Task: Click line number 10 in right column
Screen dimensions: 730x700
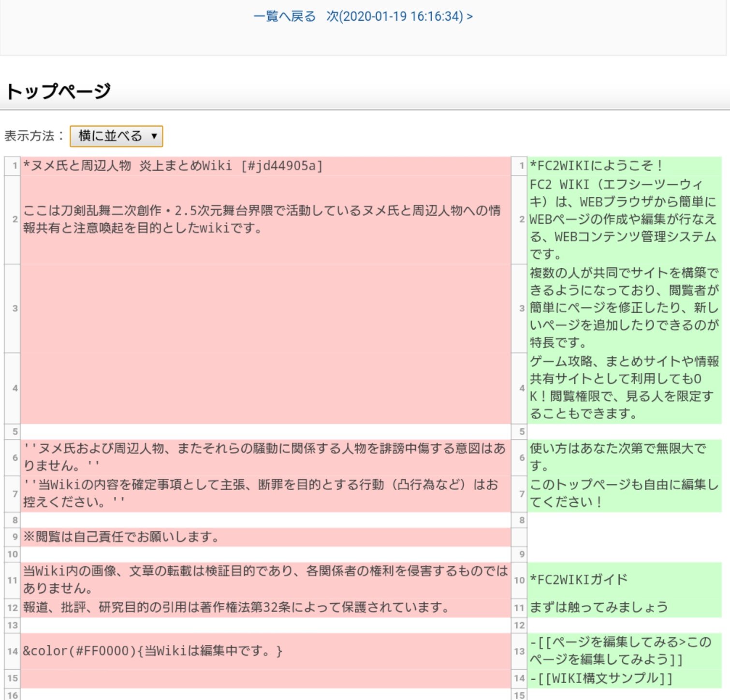Action: [519, 580]
